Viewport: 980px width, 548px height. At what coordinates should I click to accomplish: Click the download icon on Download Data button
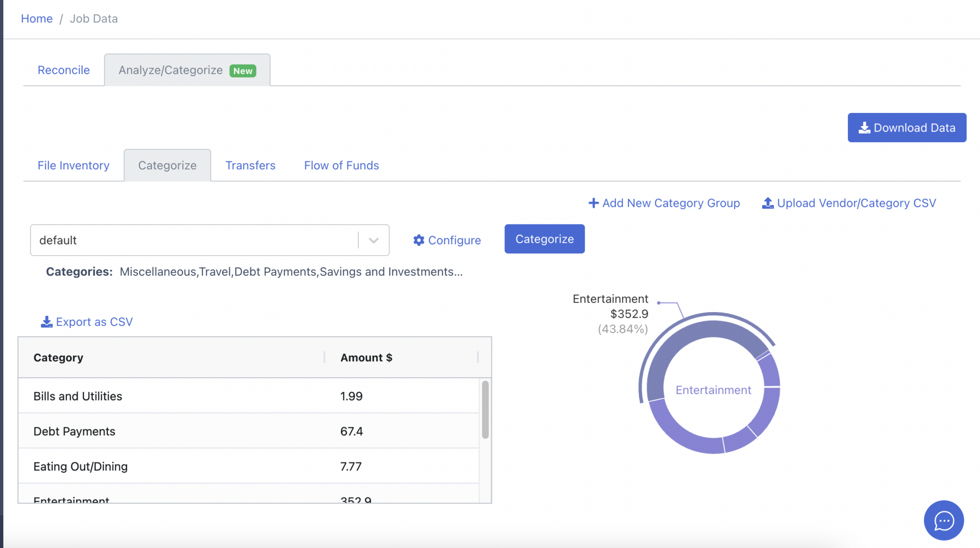tap(864, 127)
